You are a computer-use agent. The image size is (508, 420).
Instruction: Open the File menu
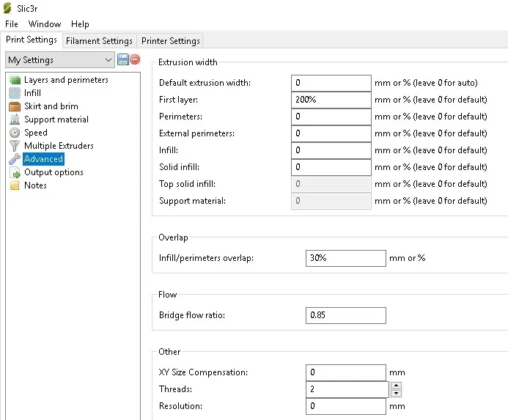tap(12, 24)
